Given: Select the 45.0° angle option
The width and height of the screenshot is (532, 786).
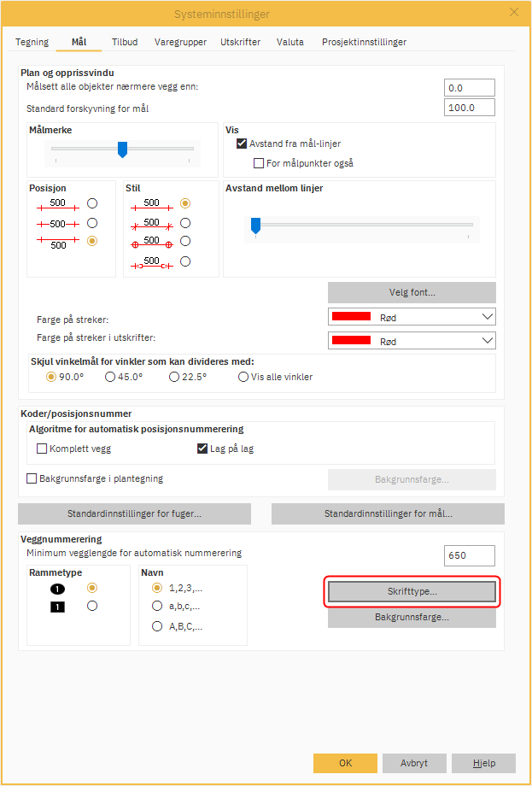Looking at the screenshot, I should click(110, 377).
